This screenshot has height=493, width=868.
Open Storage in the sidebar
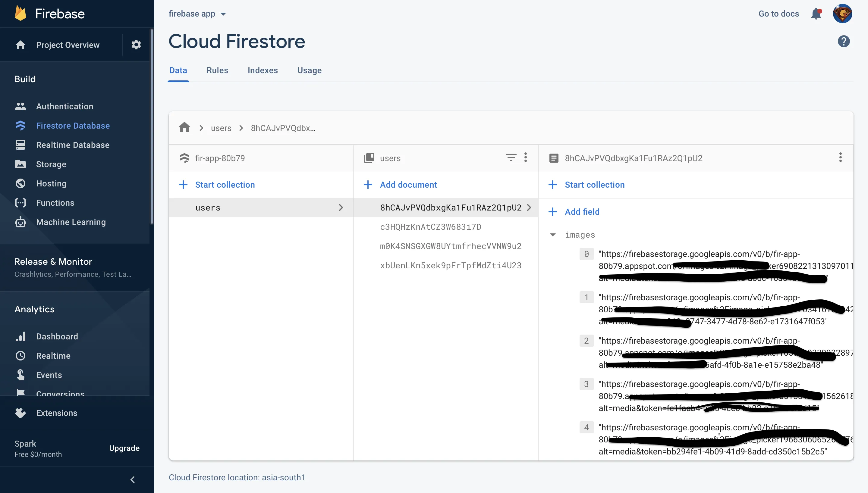tap(51, 164)
